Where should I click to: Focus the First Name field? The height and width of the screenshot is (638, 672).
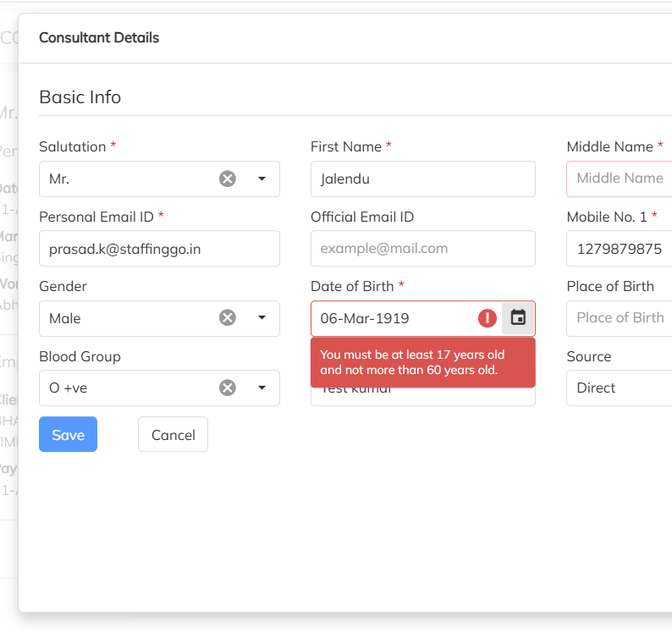click(422, 179)
